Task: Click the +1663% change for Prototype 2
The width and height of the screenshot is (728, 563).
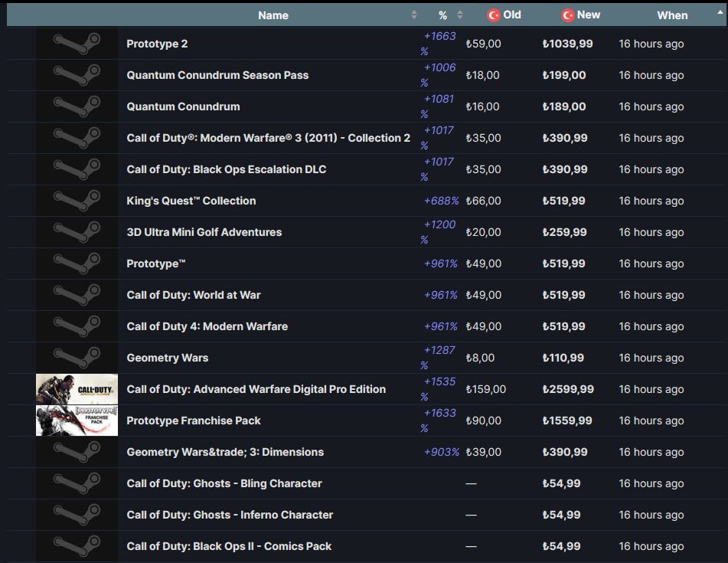Action: click(439, 44)
